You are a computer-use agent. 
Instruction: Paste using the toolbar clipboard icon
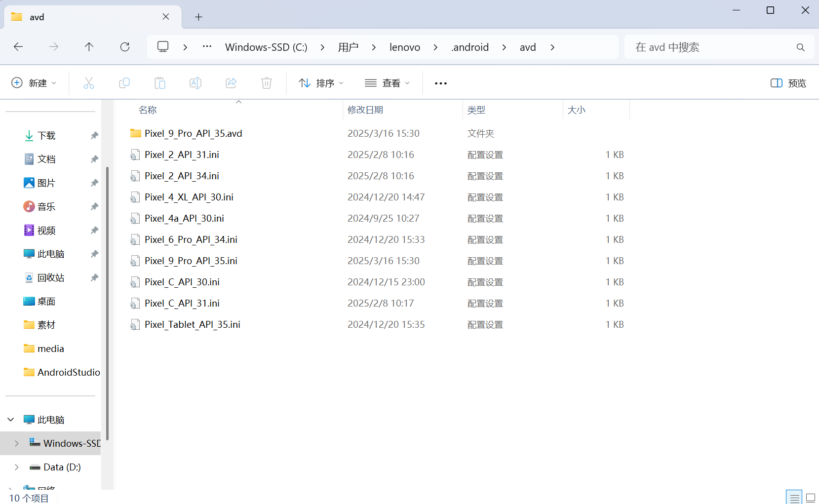(x=160, y=83)
